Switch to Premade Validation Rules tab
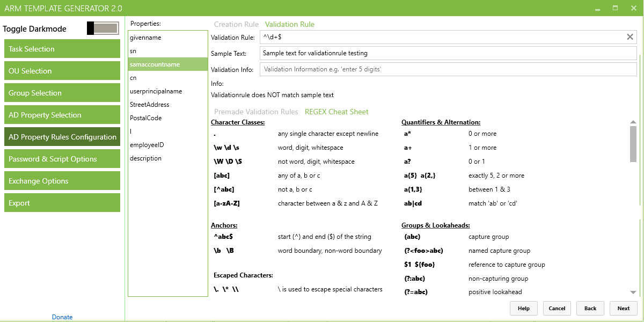The height and width of the screenshot is (322, 644). [x=256, y=112]
